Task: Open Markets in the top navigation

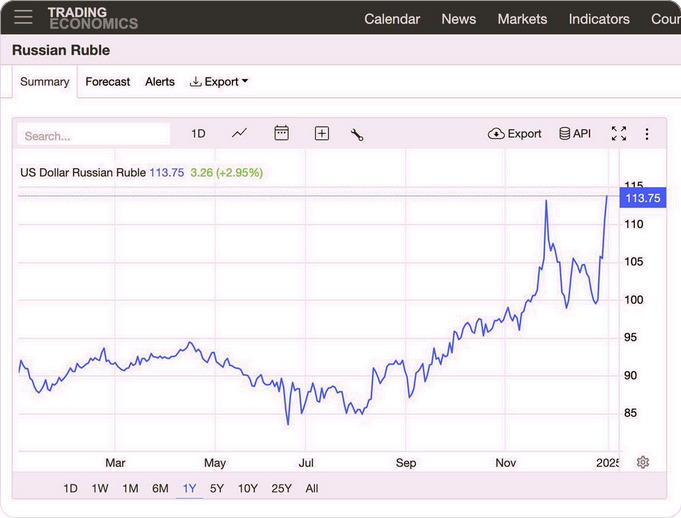Action: [522, 19]
